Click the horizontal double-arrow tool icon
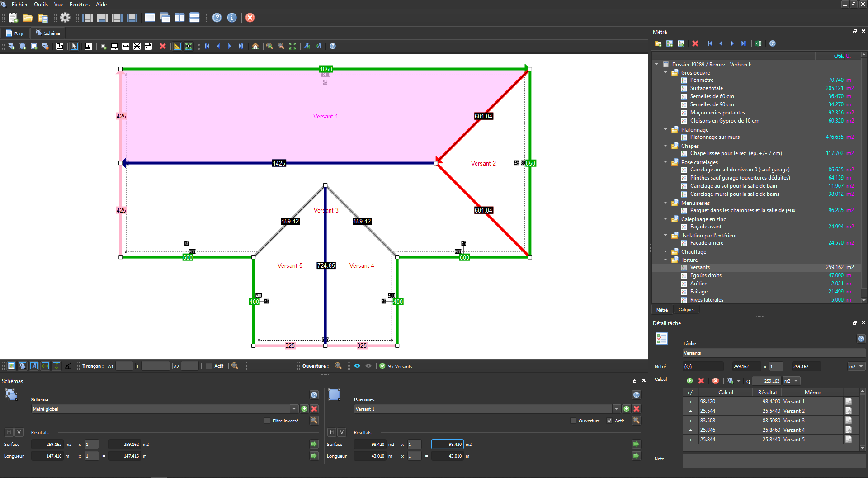This screenshot has height=478, width=868. point(126,46)
